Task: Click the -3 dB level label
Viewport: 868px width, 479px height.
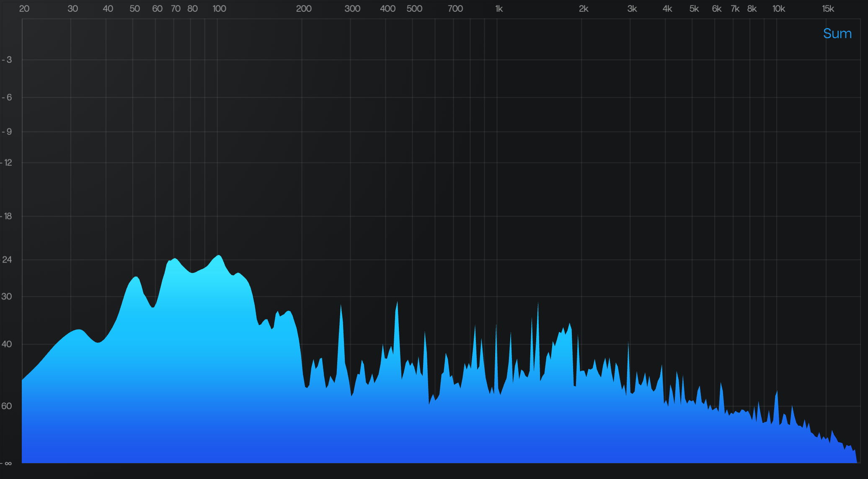Action: [7, 60]
